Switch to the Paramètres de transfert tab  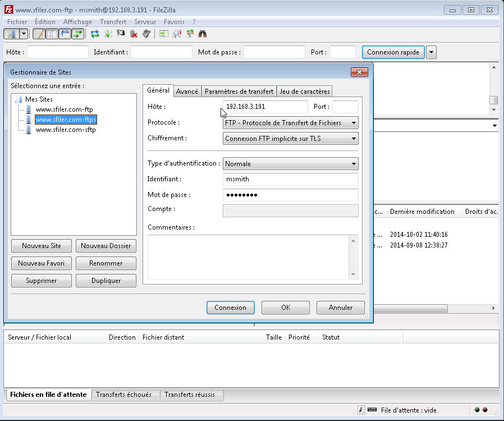tap(239, 91)
